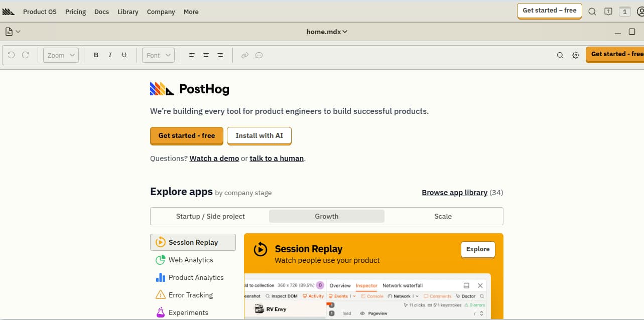Click Get started – free in top navigation
644x320 pixels.
[x=550, y=11]
